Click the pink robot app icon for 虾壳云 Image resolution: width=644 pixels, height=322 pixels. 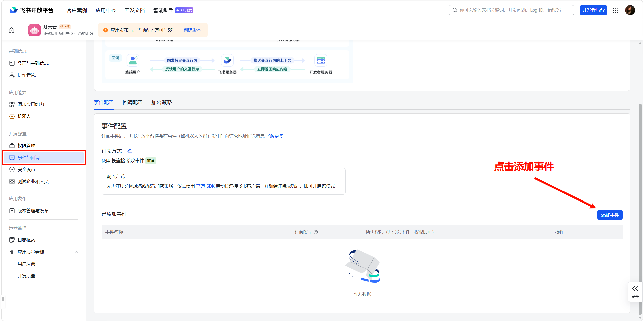click(34, 30)
